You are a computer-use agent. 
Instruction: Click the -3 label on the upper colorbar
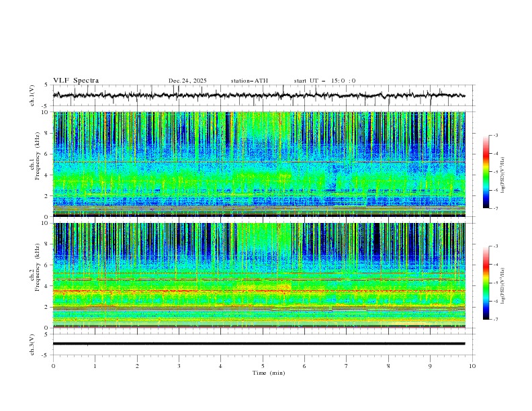click(x=496, y=135)
